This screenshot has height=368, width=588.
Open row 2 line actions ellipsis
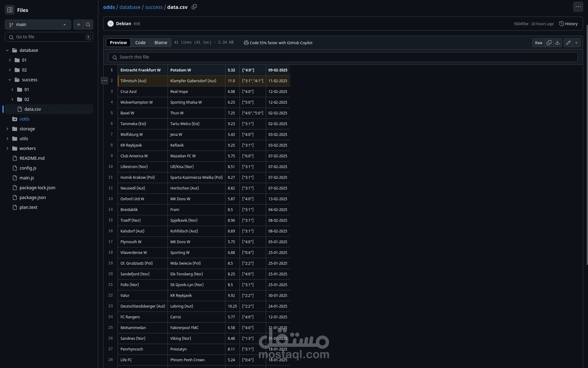click(x=104, y=81)
